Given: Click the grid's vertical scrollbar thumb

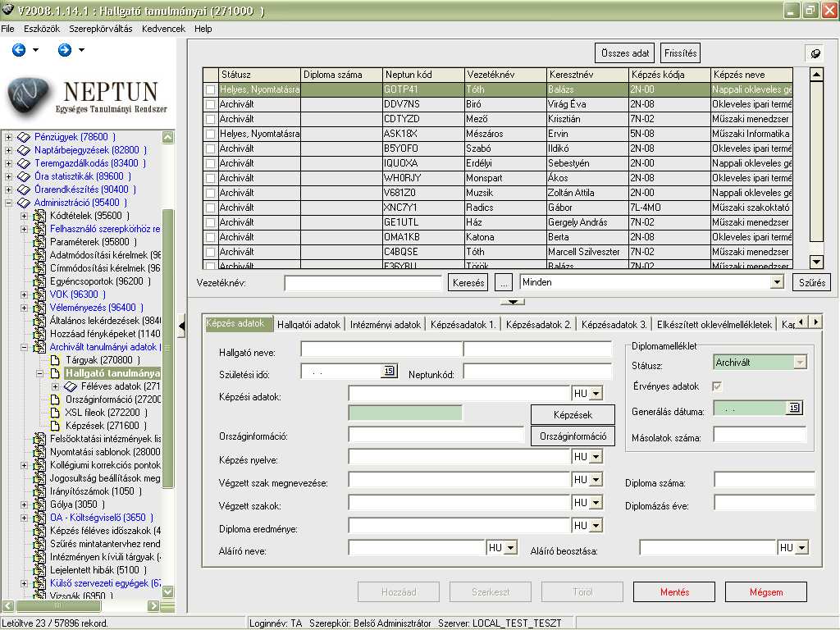Looking at the screenshot, I should coord(816,162).
